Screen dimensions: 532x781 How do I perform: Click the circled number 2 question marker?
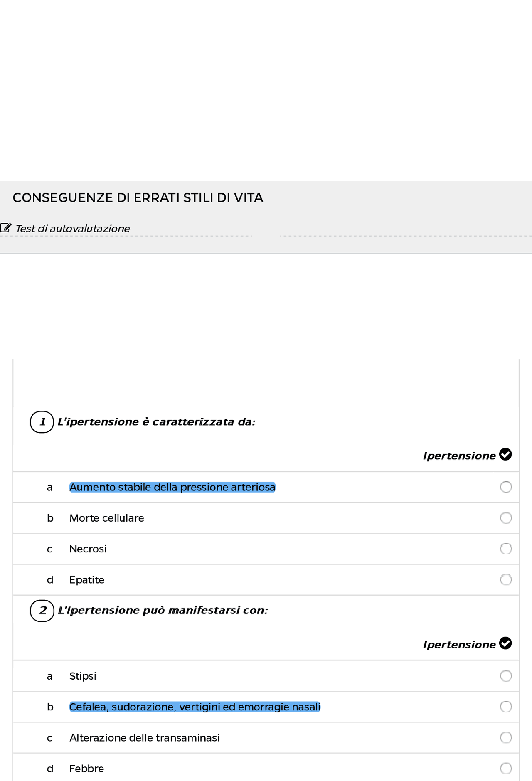pyautogui.click(x=42, y=611)
